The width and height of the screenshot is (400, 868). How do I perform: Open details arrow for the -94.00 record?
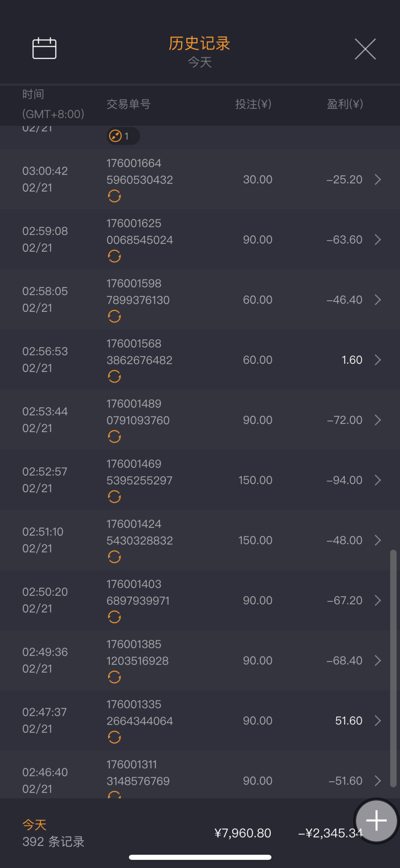point(378,480)
